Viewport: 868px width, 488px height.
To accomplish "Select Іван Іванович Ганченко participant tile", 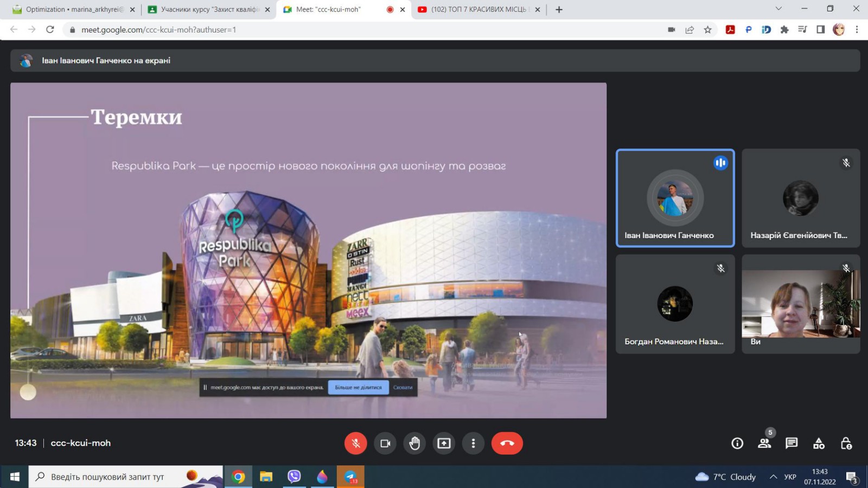I will [675, 198].
